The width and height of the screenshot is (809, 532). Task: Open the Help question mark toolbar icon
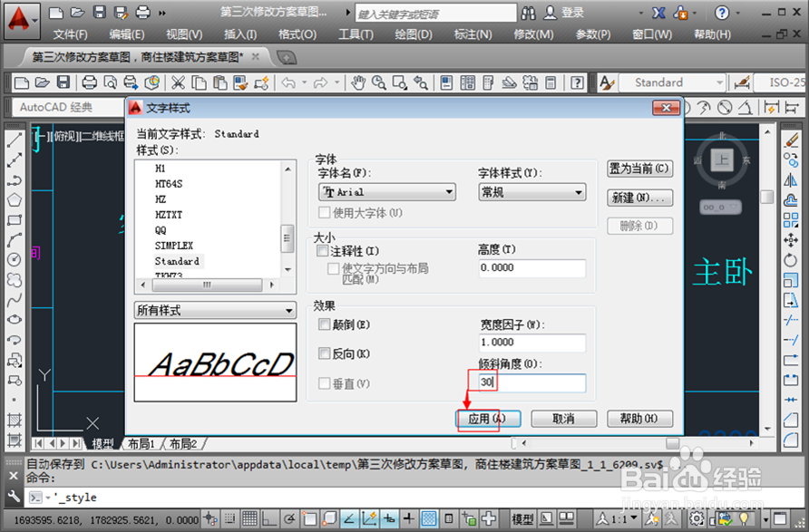(x=578, y=82)
